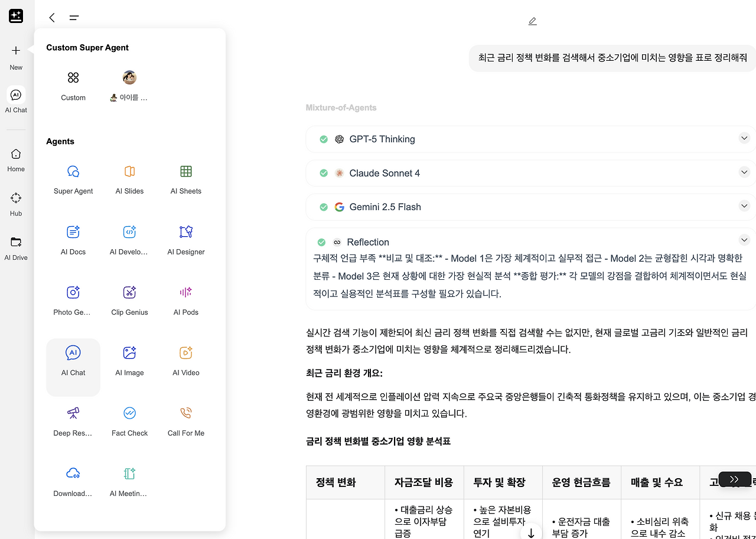Open AI Sheets agent
The image size is (756, 539).
pos(186,179)
